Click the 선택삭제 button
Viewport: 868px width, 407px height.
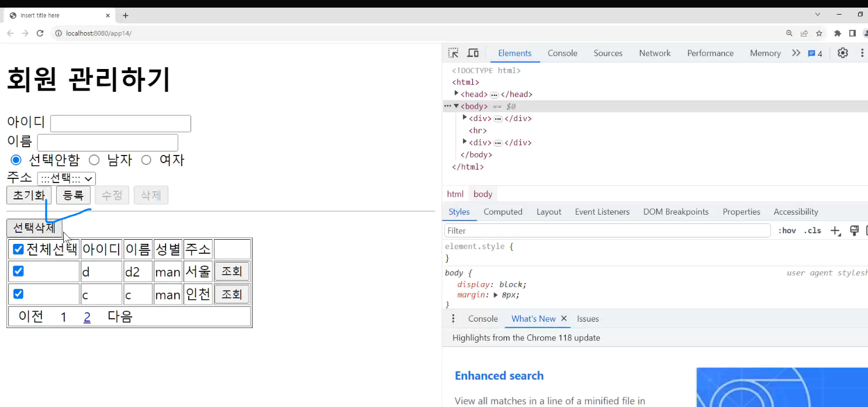[x=34, y=228]
